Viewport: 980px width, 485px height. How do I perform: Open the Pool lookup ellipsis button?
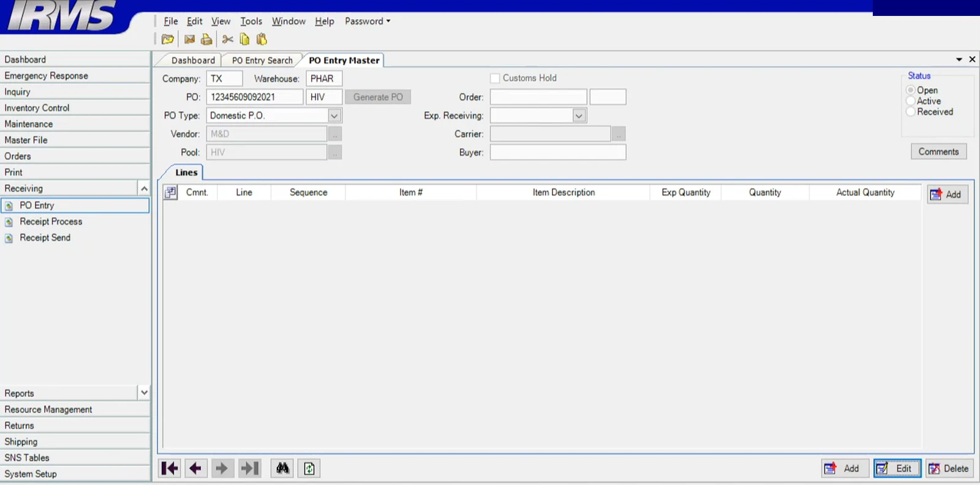pos(334,152)
